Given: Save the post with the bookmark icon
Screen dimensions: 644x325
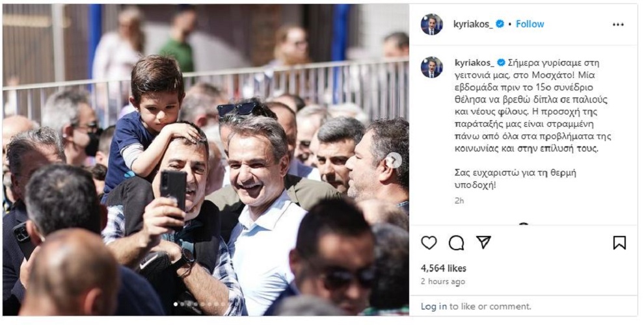Looking at the screenshot, I should 619,243.
